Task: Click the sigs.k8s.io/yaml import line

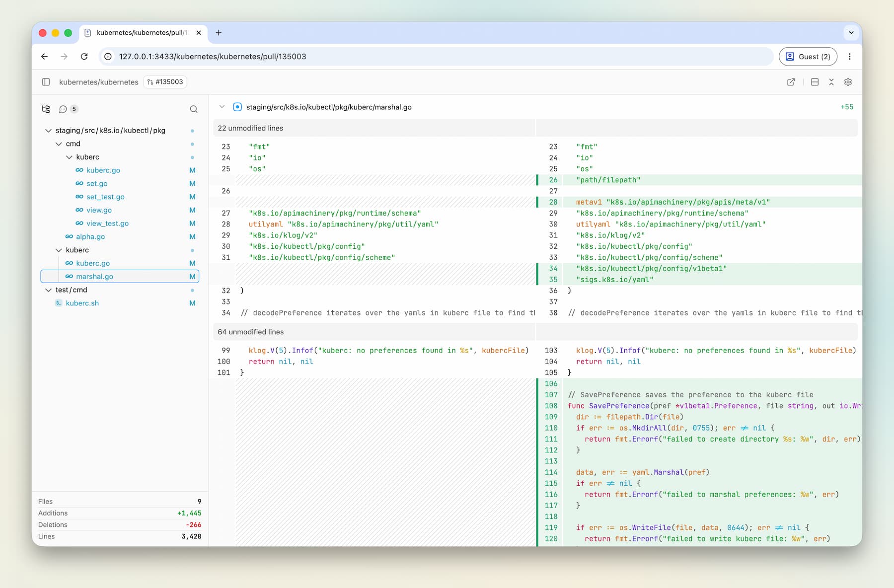Action: 614,280
